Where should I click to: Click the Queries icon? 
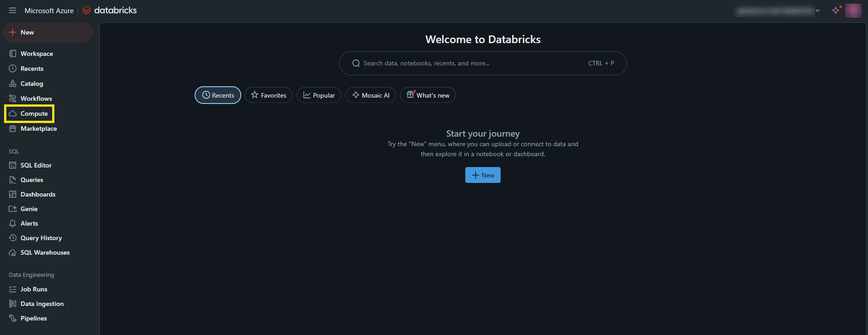tap(13, 180)
